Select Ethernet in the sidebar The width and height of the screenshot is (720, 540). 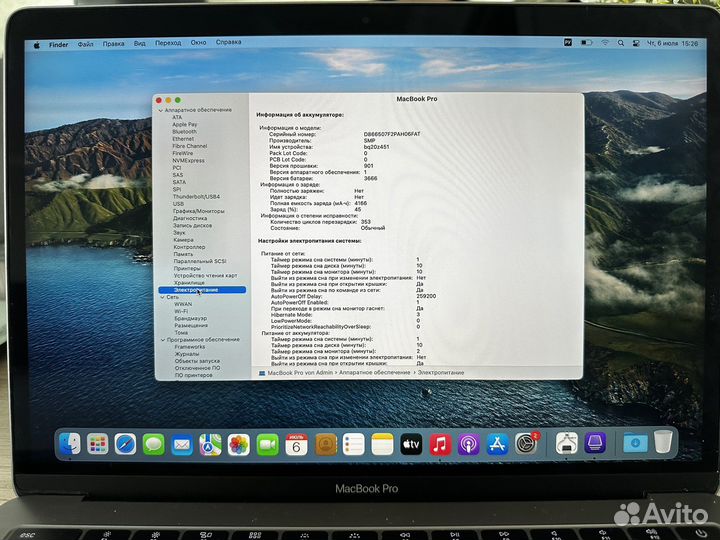pos(183,139)
